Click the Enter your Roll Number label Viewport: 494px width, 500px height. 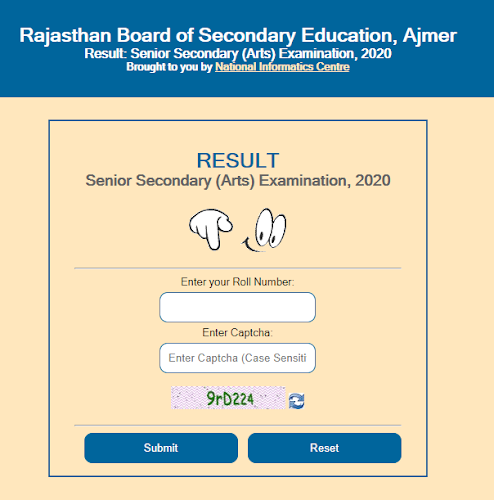(x=237, y=282)
